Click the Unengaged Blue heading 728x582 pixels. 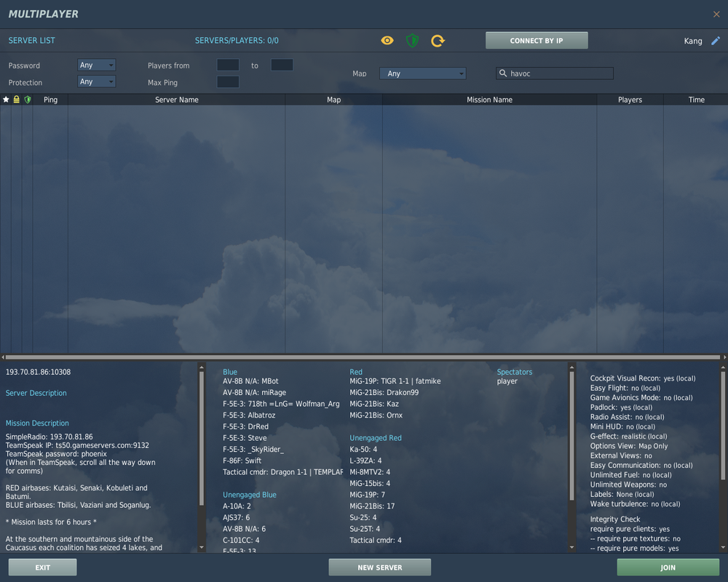click(x=250, y=495)
